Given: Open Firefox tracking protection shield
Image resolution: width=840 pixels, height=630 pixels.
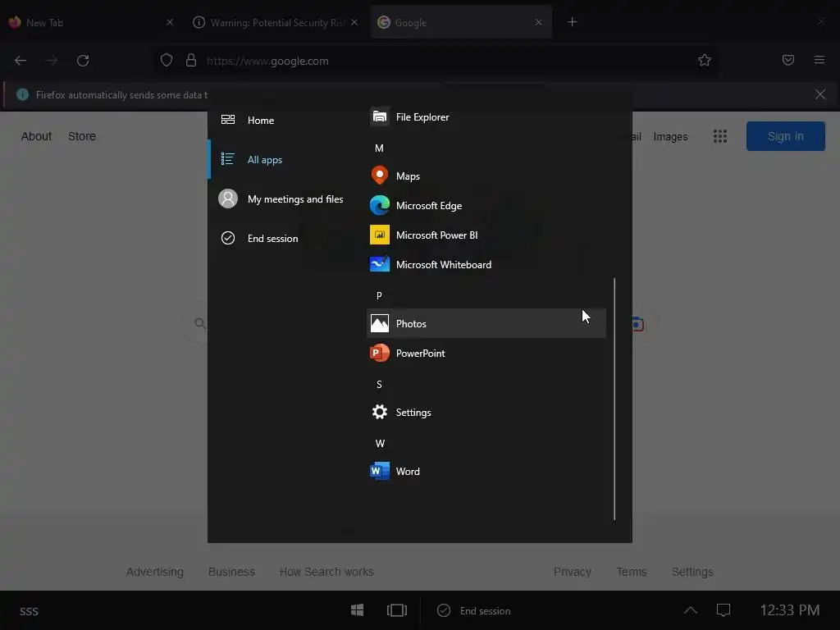Looking at the screenshot, I should (167, 61).
